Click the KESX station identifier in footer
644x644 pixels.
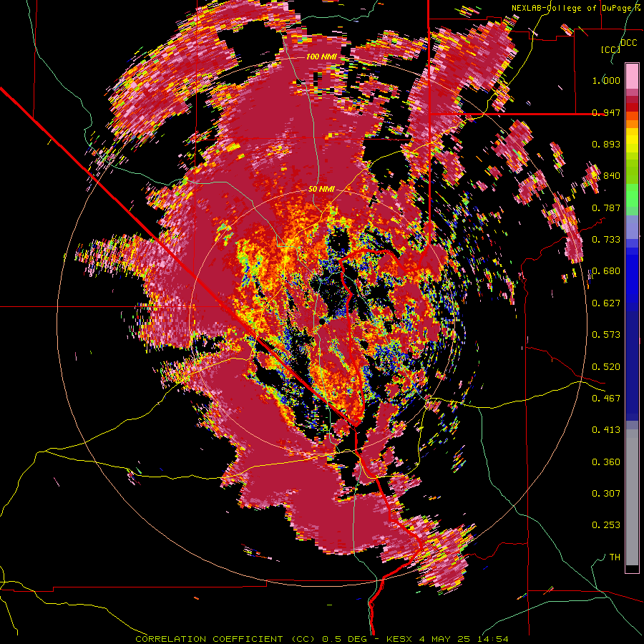point(401,639)
